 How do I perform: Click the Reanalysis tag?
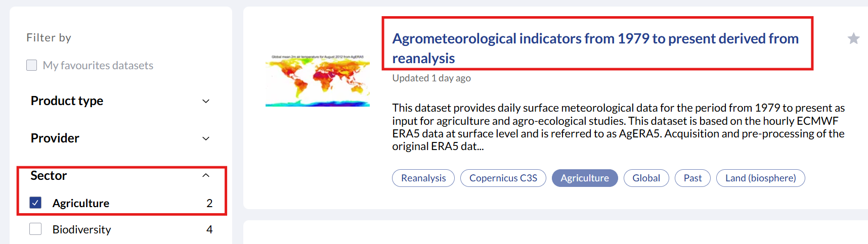423,178
